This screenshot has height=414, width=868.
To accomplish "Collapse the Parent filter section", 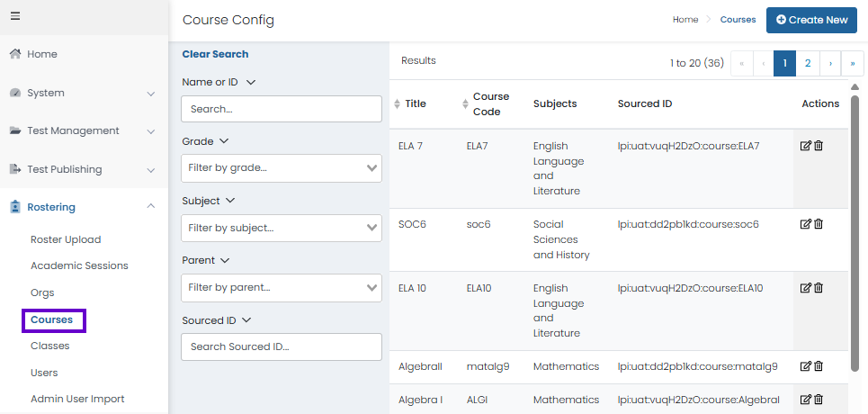I will click(x=225, y=260).
